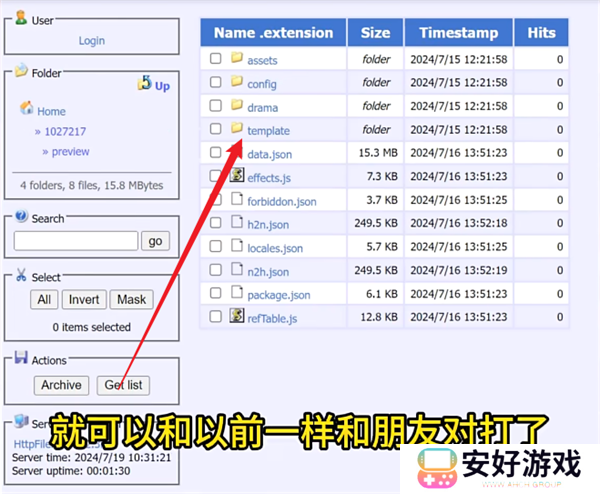Viewport: 600px width, 494px height.
Task: Sort by Name .extension column header
Action: pos(273,32)
